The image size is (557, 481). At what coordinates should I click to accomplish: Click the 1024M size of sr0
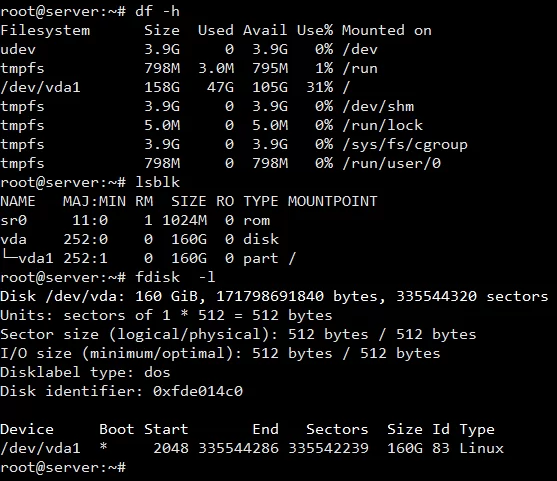point(184,220)
